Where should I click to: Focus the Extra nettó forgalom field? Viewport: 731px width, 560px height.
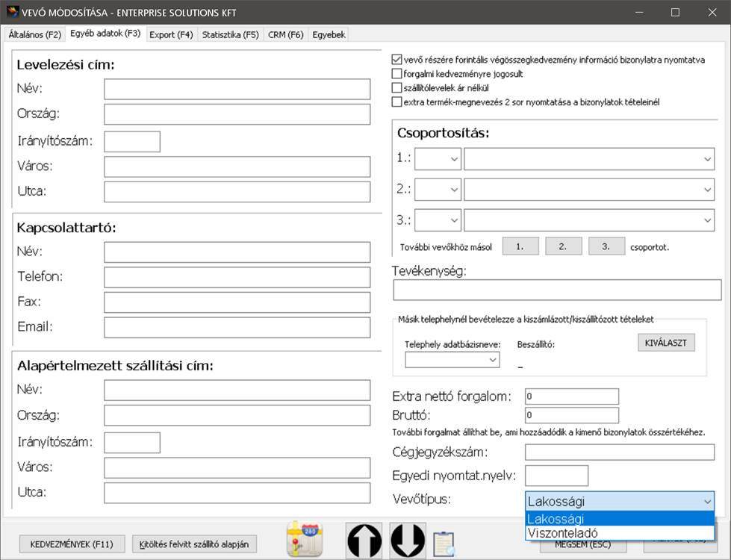pos(572,396)
